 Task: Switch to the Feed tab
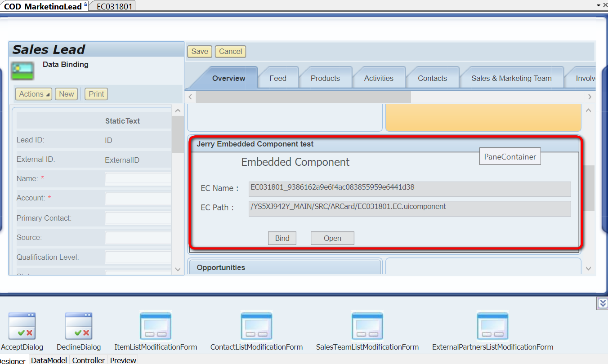(x=278, y=78)
